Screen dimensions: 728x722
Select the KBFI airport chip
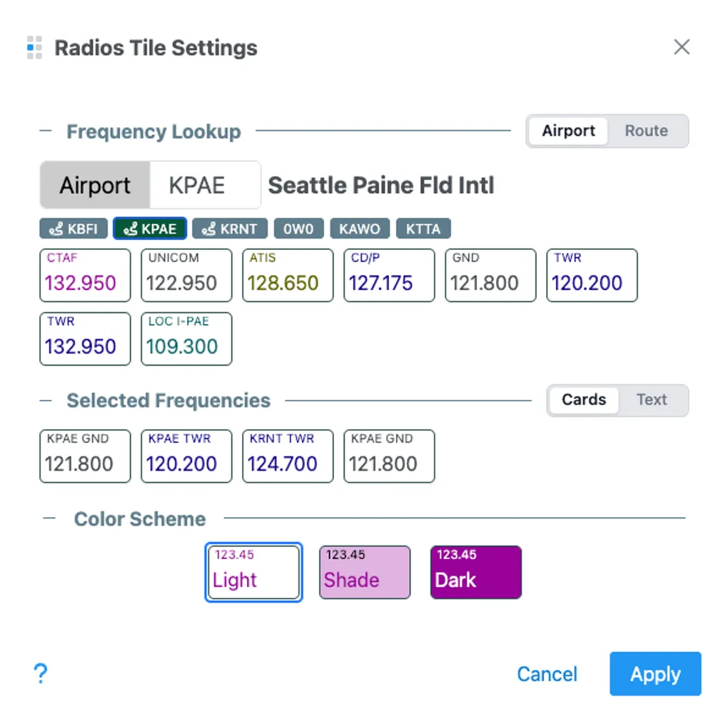click(x=73, y=229)
